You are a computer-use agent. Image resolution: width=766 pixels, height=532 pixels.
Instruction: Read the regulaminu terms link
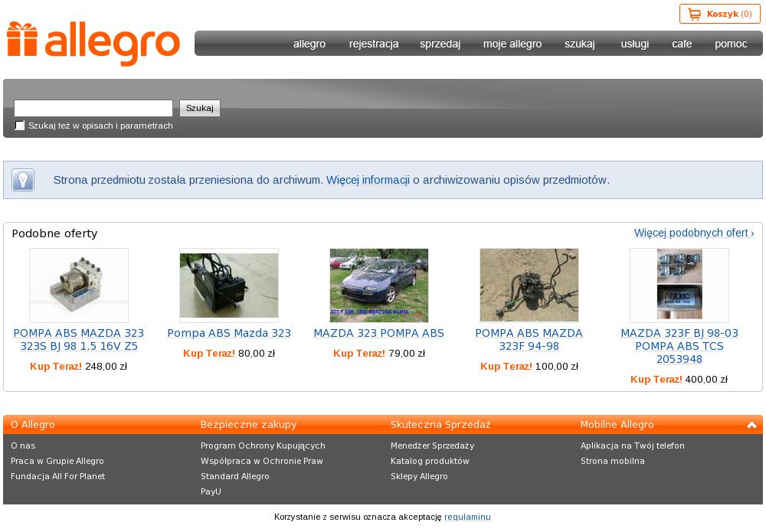tap(467, 517)
